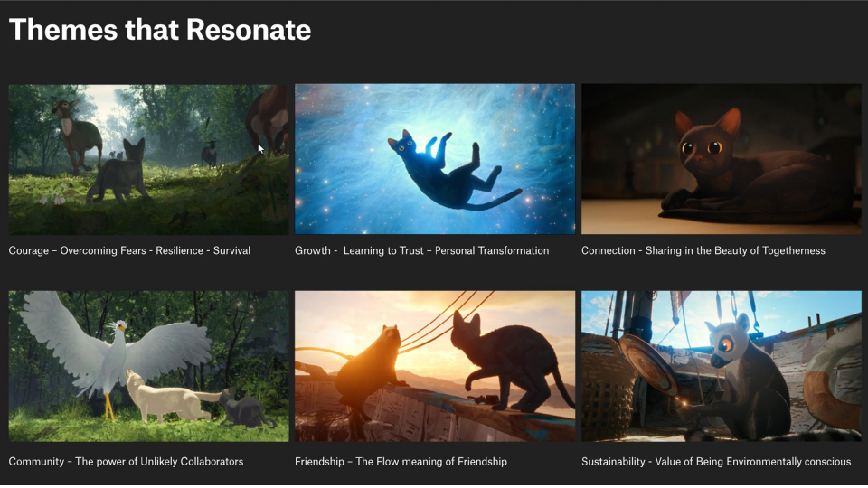868x488 pixels.
Task: Select the floating cat in blue cosmos image
Action: pyautogui.click(x=435, y=159)
